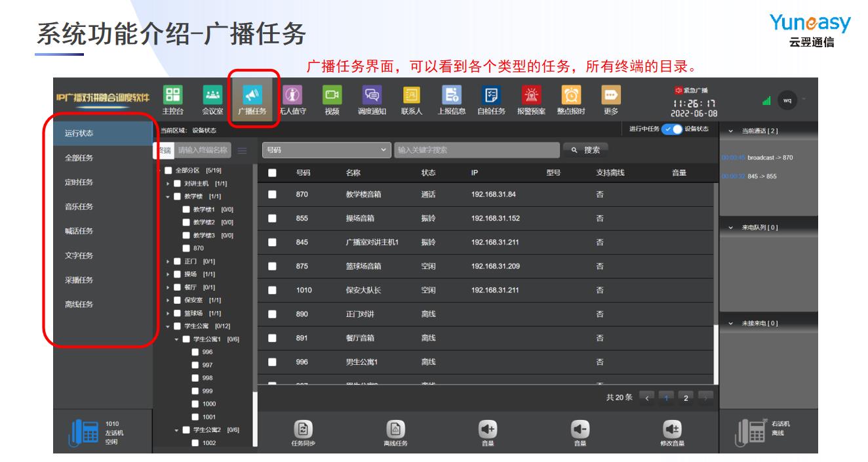Expand the 对讲主机 tree node
Image resolution: width=868 pixels, height=462 pixels.
tap(168, 184)
